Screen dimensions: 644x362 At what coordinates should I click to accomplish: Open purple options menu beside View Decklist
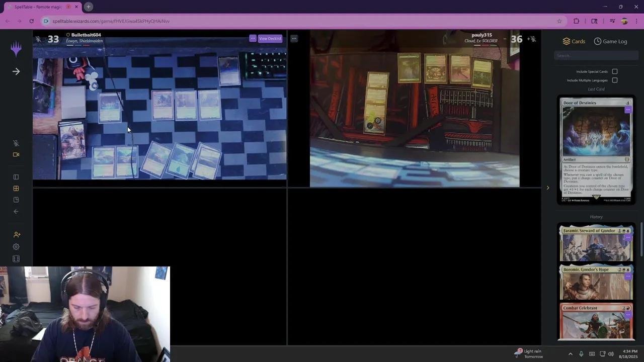(253, 38)
